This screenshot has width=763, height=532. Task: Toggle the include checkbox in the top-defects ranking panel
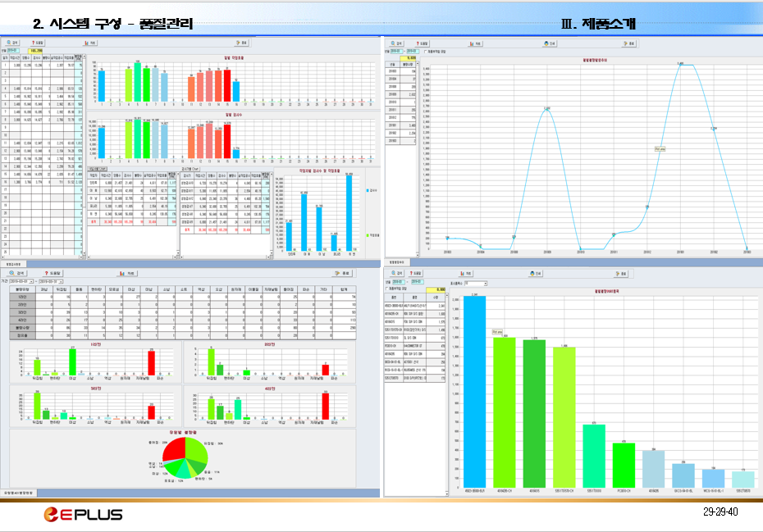click(388, 289)
